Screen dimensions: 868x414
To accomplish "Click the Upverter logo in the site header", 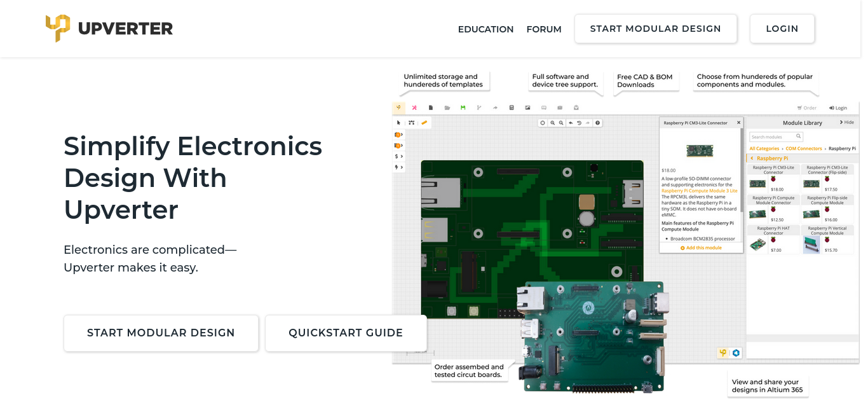I will tap(109, 29).
